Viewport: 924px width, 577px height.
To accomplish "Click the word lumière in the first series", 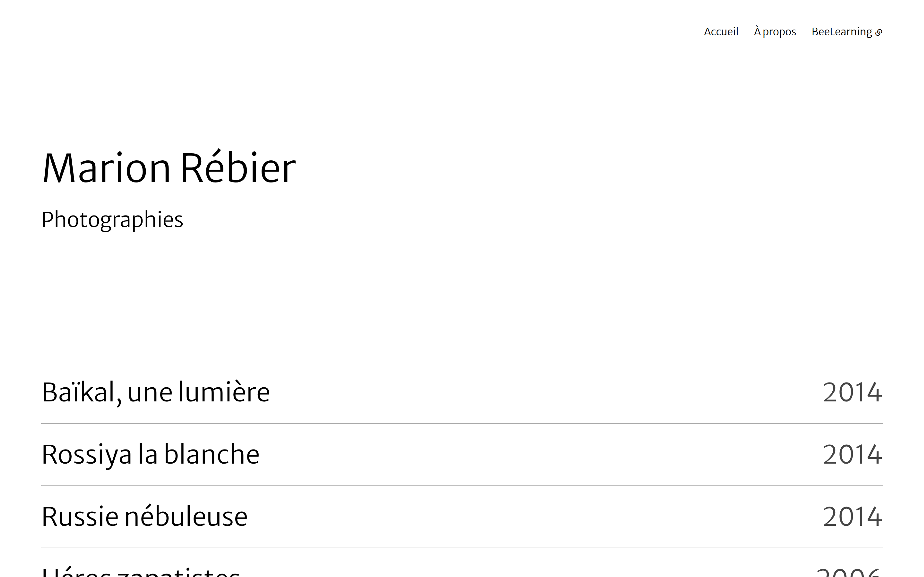I will pos(224,392).
